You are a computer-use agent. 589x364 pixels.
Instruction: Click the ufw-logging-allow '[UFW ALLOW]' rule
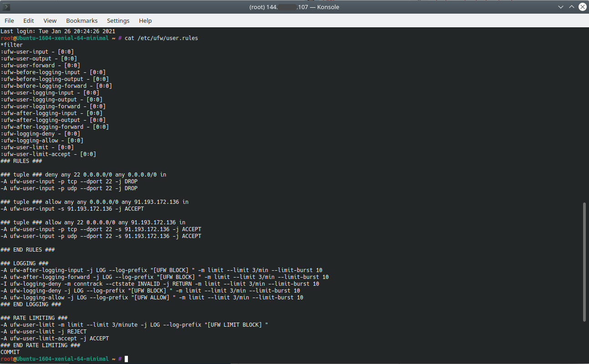152,298
